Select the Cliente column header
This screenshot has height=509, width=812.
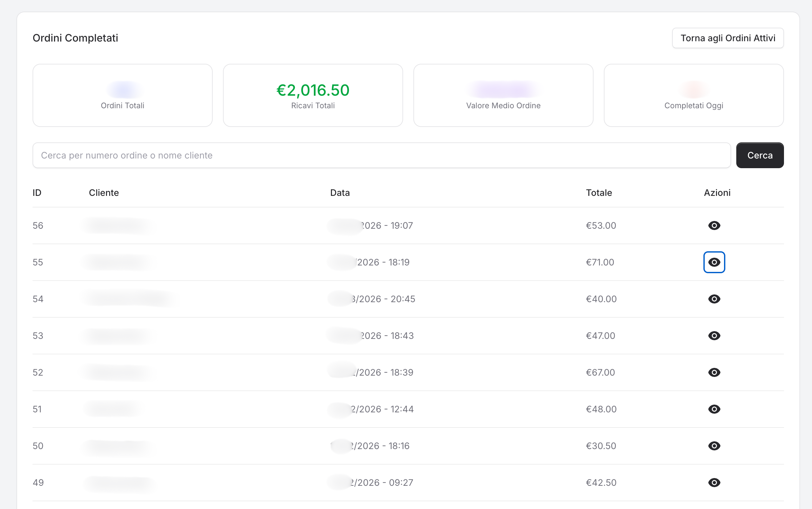[x=103, y=193]
